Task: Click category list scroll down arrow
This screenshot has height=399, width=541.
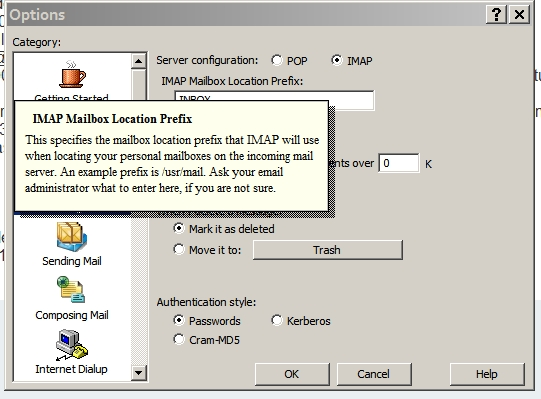Action: tap(139, 373)
